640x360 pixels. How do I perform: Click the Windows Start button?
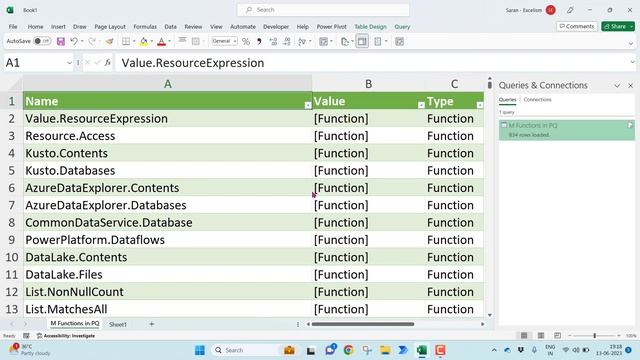click(x=200, y=350)
